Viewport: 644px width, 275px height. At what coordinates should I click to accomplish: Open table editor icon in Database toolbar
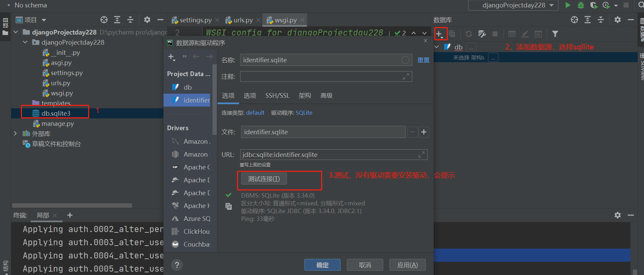[x=512, y=34]
